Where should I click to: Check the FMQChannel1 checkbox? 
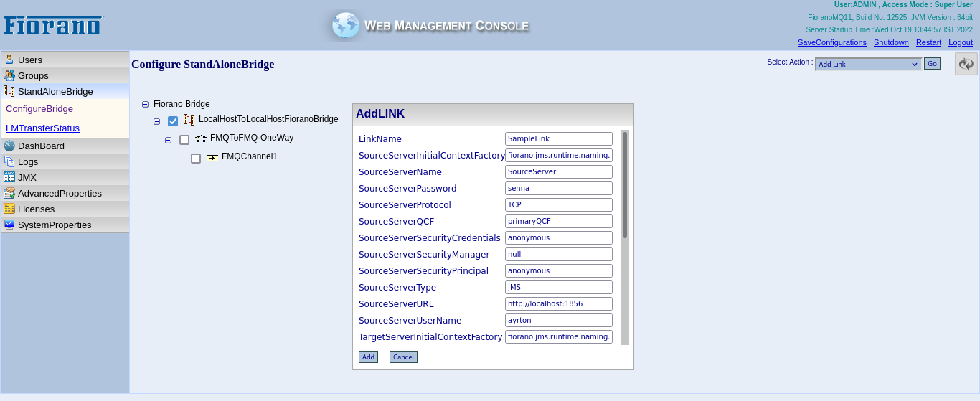[196, 159]
